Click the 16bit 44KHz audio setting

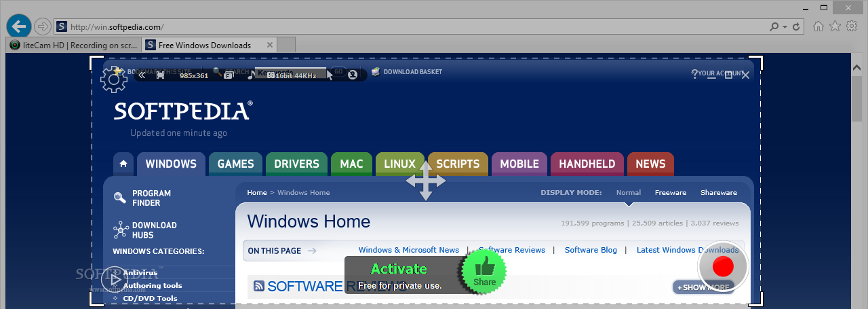tap(292, 75)
